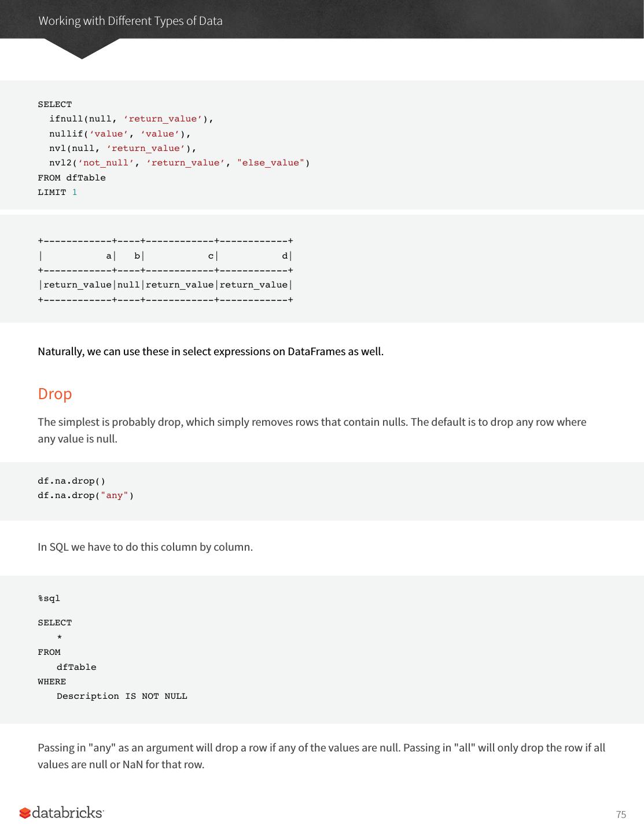Click the '%sql' magic command
This screenshot has height=833, width=644.
tap(49, 598)
